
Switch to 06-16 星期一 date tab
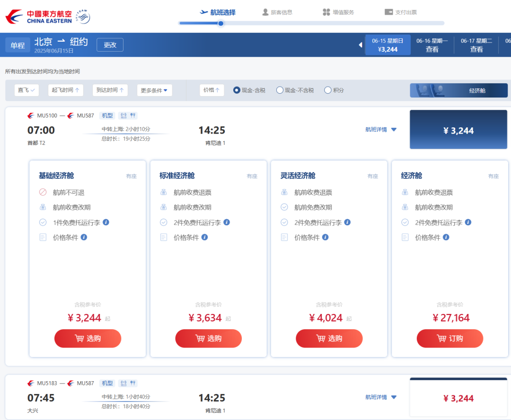tap(432, 45)
